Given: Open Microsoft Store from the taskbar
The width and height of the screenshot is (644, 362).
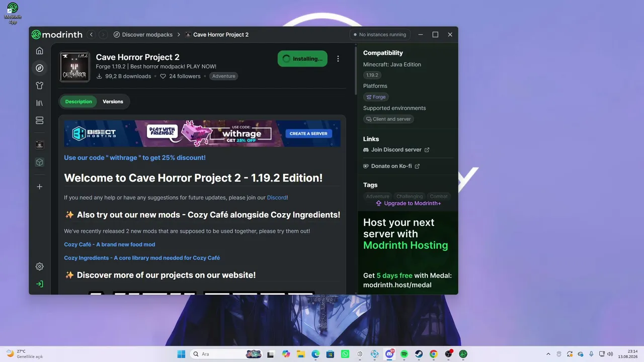Looking at the screenshot, I should point(330,354).
